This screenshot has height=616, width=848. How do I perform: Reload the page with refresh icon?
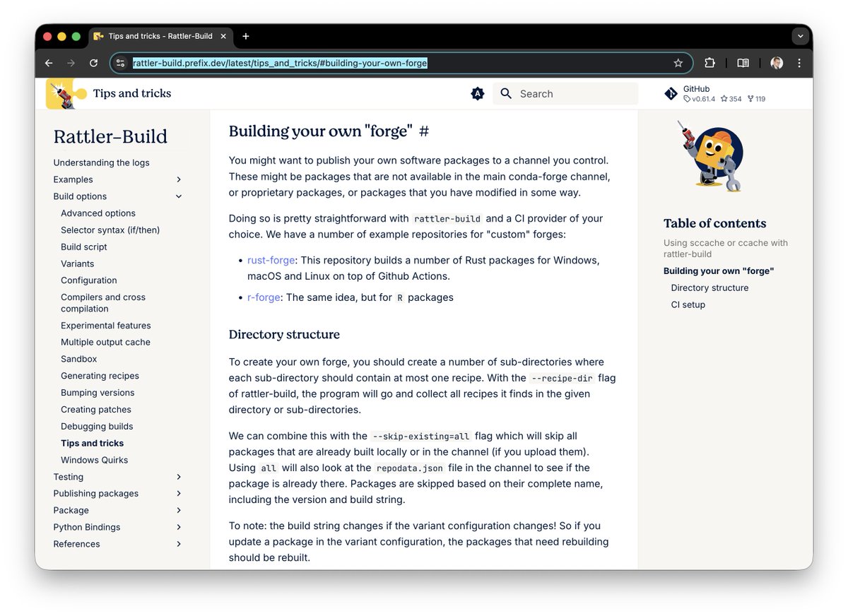[x=93, y=63]
